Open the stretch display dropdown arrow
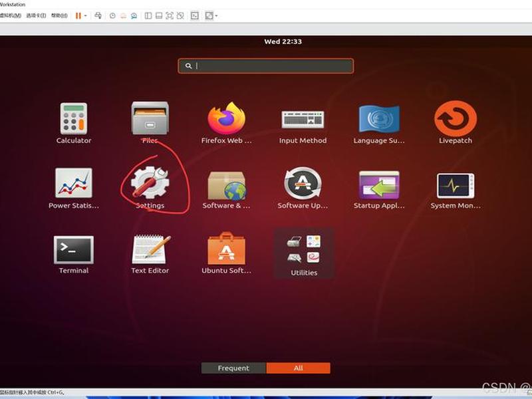The height and width of the screenshot is (399, 532). point(216,15)
